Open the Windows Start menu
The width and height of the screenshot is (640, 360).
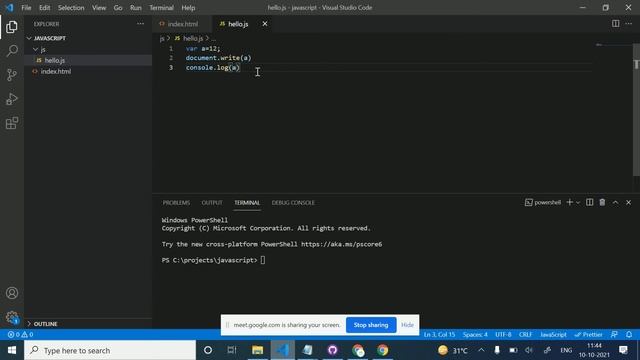12,350
